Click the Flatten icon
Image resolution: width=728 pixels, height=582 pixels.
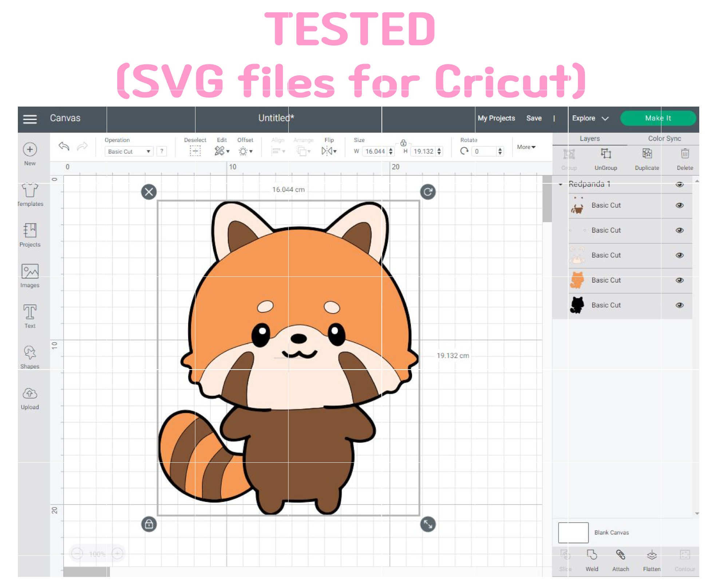652,555
